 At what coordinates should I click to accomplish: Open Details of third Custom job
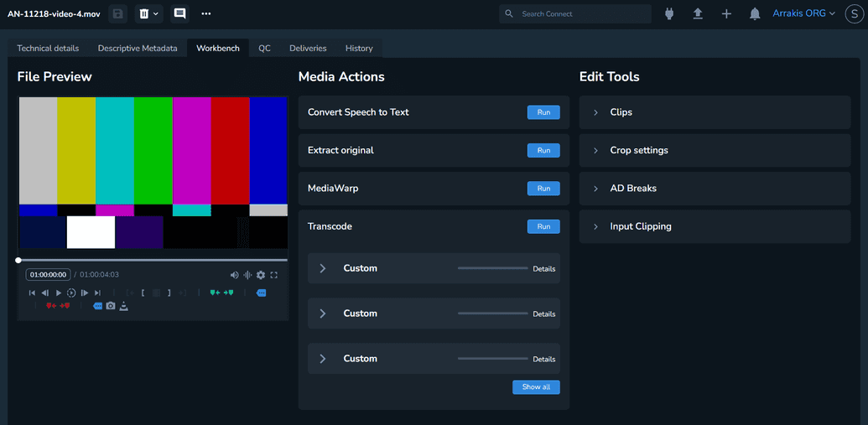pyautogui.click(x=544, y=359)
